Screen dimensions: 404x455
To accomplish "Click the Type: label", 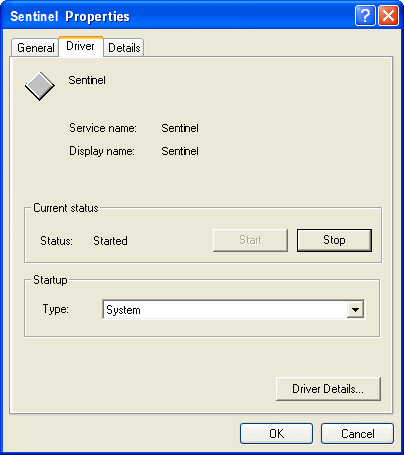I will coord(56,309).
